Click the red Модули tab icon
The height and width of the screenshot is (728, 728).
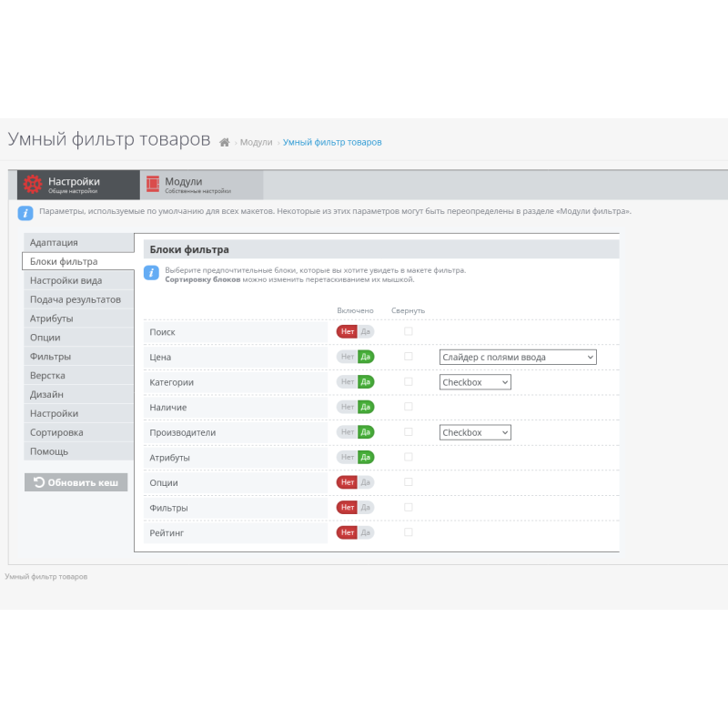(152, 184)
